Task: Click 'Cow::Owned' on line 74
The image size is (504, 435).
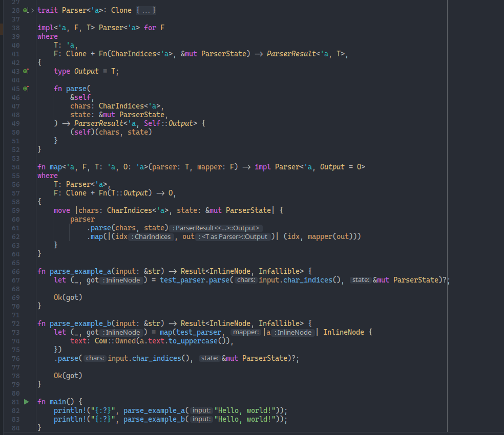Action: pyautogui.click(x=115, y=341)
